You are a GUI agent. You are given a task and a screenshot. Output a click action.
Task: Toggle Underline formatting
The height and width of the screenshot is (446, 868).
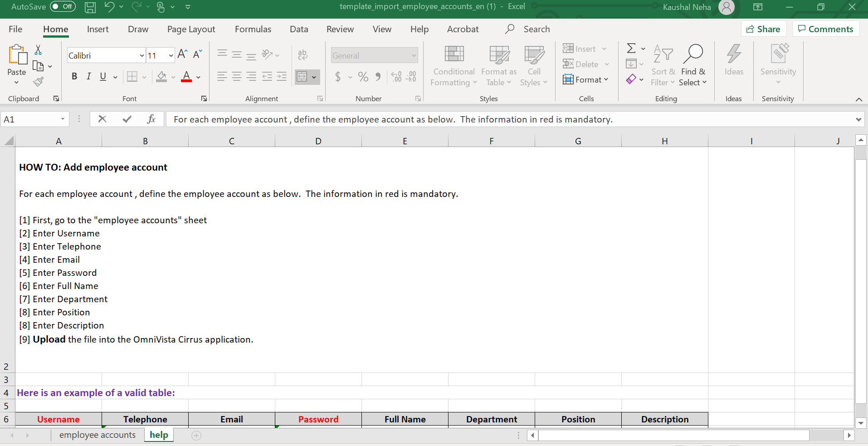pos(103,76)
